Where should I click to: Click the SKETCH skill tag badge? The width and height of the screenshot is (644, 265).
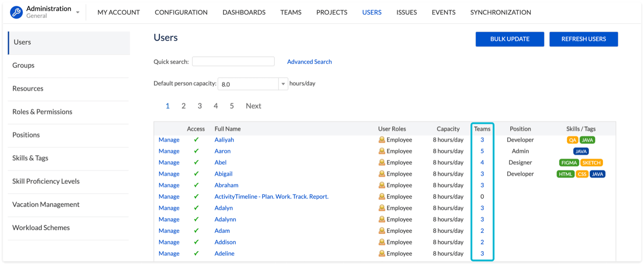(591, 163)
